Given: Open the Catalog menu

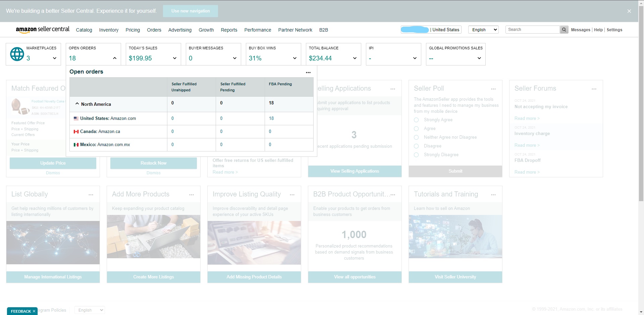Looking at the screenshot, I should tap(84, 30).
